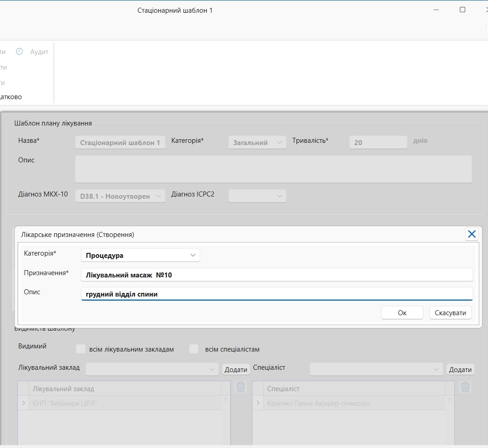Open the Категорія Процедура dropdown
Screen dimensions: 488x448
pos(141,255)
